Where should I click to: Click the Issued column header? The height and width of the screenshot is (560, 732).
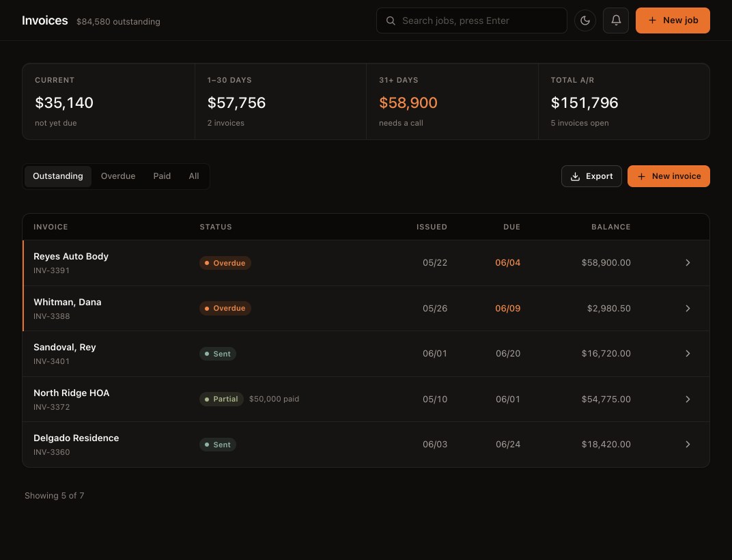point(432,227)
